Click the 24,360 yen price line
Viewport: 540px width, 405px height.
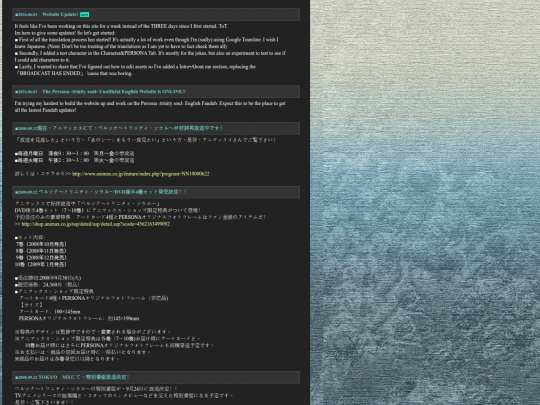(48, 285)
